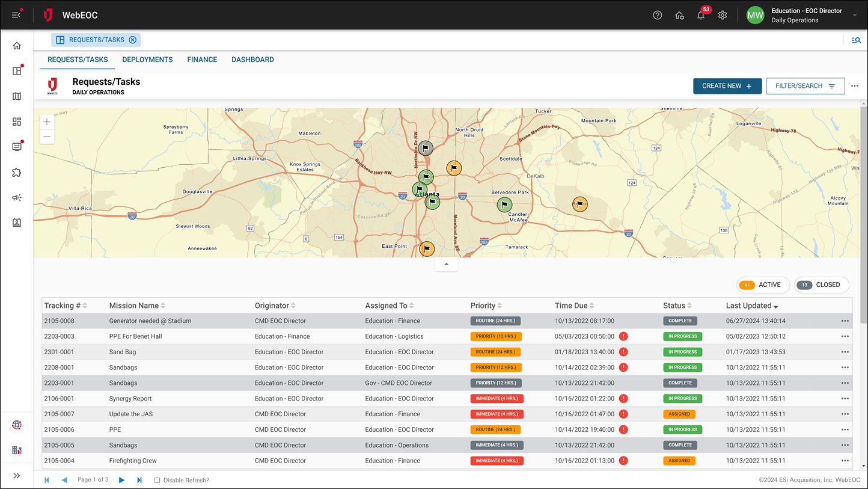This screenshot has width=868, height=489.
Task: Open the settings gear in the header
Action: coord(723,15)
